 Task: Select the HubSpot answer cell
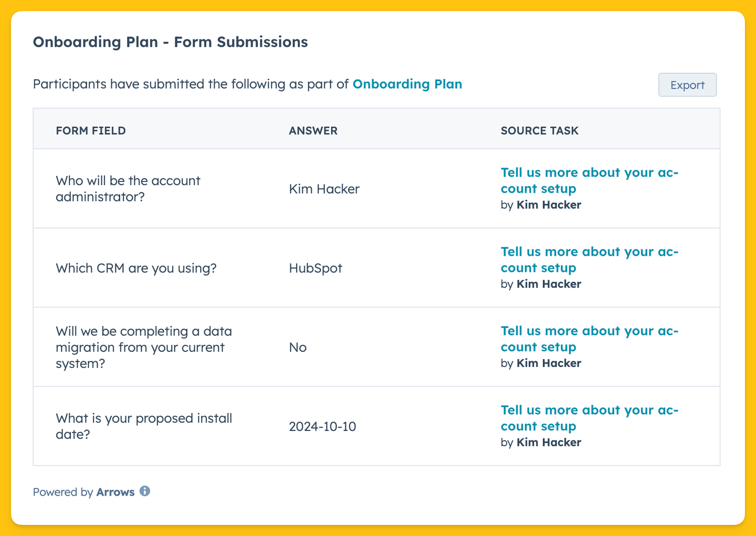(x=316, y=268)
